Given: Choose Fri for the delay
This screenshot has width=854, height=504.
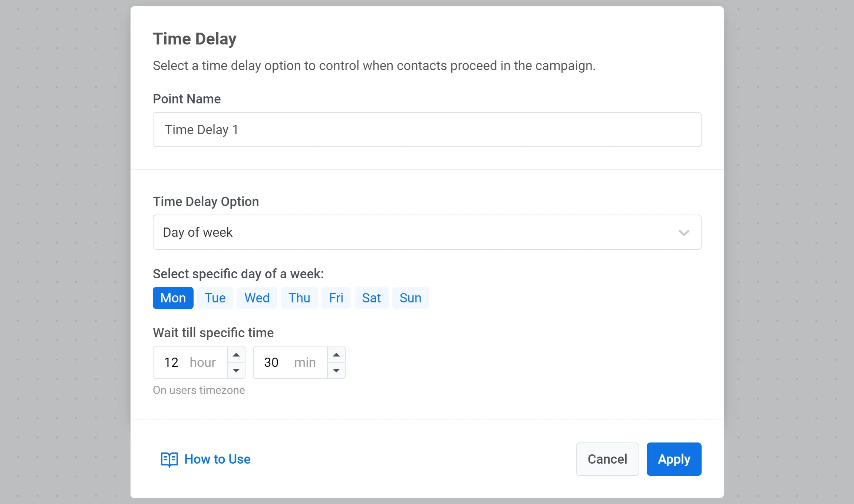Looking at the screenshot, I should pos(336,298).
